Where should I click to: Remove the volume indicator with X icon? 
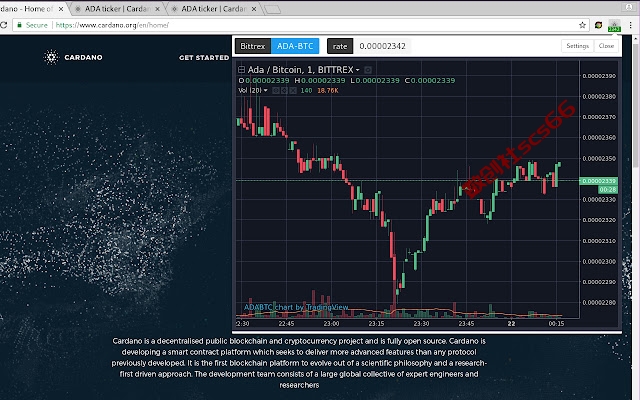pyautogui.click(x=293, y=91)
